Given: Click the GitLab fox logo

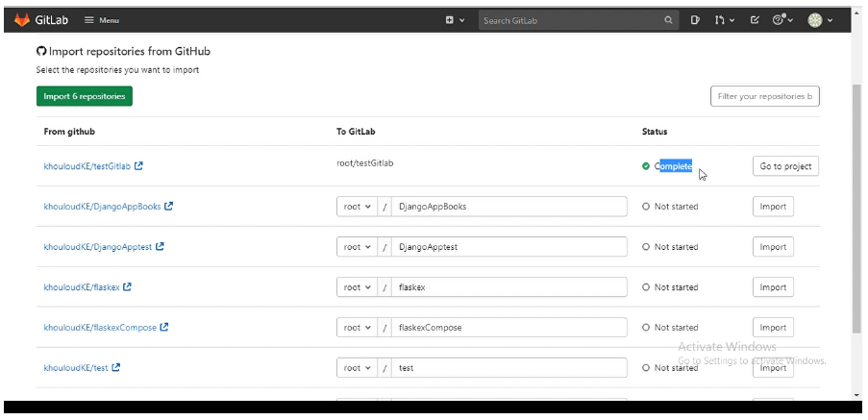Looking at the screenshot, I should click(22, 20).
